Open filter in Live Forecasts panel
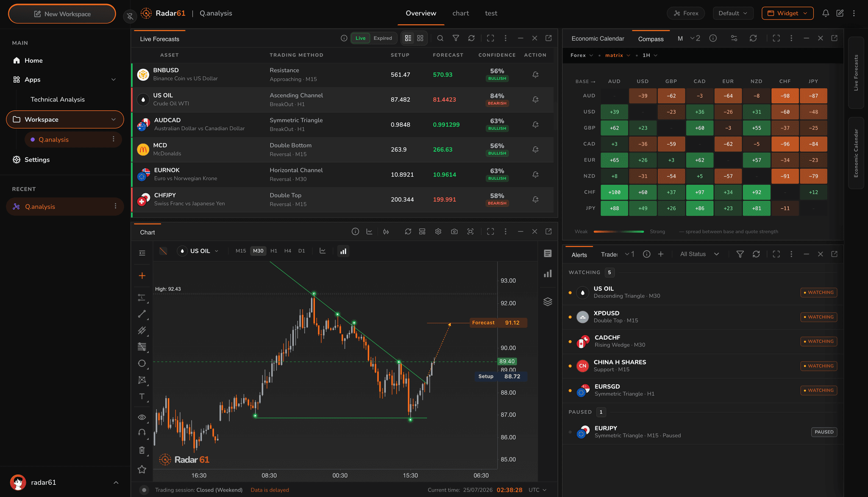Screen dimensions: 868x497 [x=456, y=38]
